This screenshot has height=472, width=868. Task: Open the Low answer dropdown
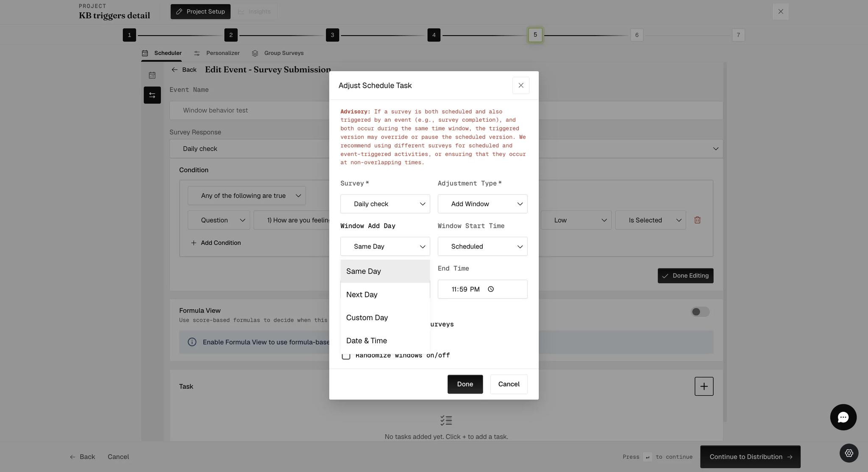576,220
